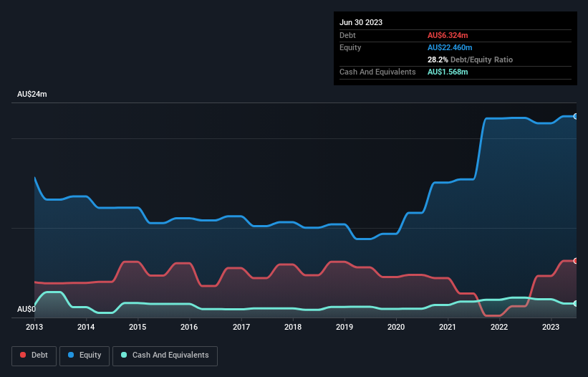
Task: Click the 28.2% Debt/Equity Ratio text
Action: (x=470, y=59)
